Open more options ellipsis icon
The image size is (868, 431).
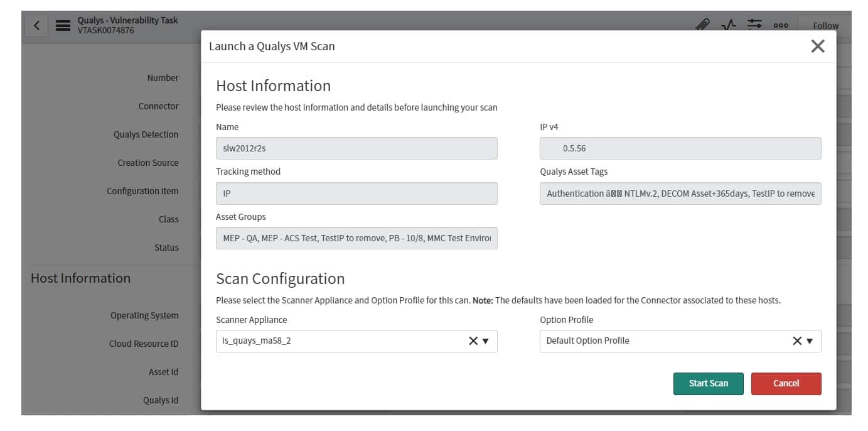[781, 26]
